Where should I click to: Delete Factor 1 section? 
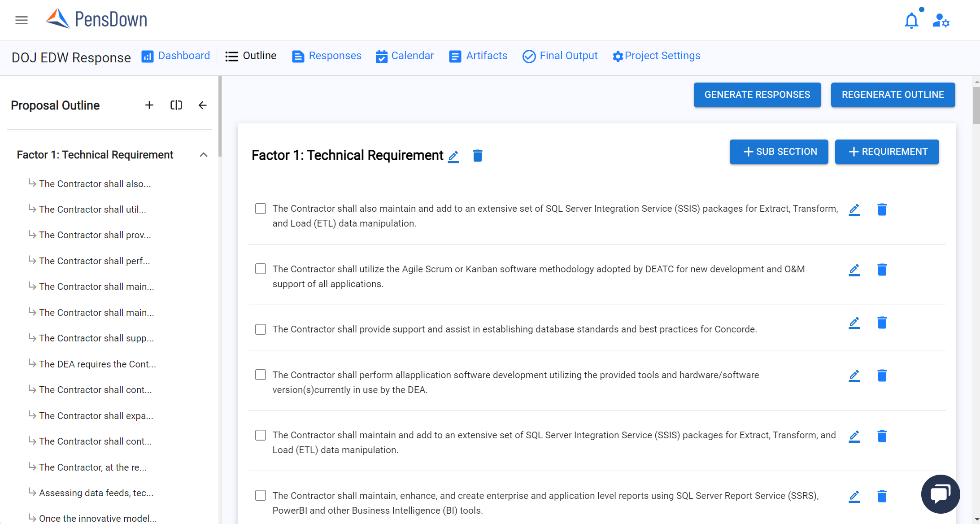coord(478,156)
